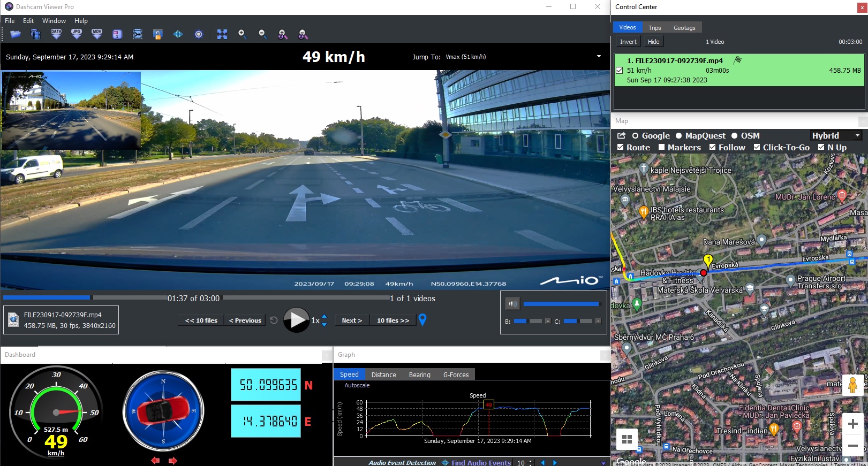Switch to the Trips tab
This screenshot has width=868, height=466.
point(654,28)
